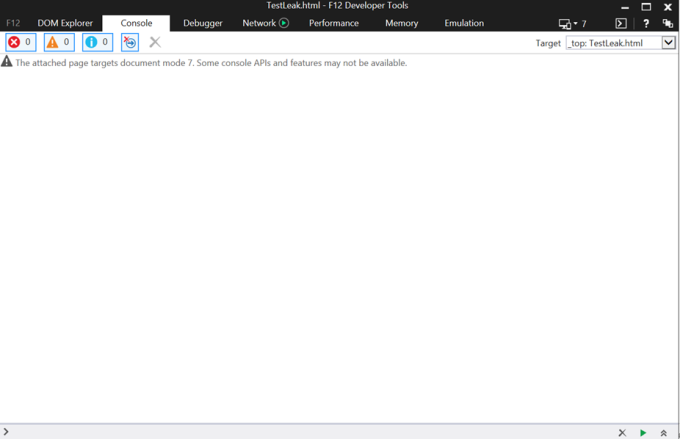Select the Console tab
The image size is (680, 439).
136,23
